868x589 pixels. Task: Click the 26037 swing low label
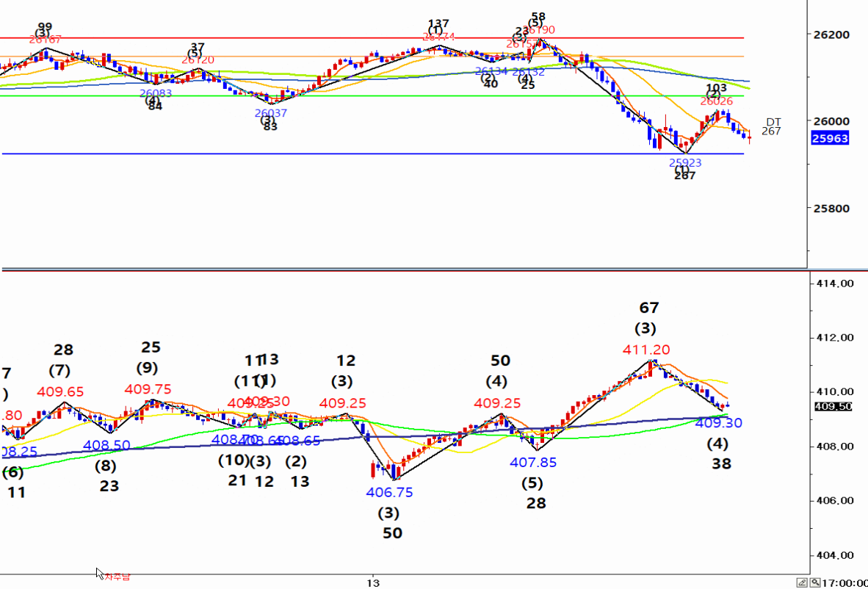click(x=271, y=113)
